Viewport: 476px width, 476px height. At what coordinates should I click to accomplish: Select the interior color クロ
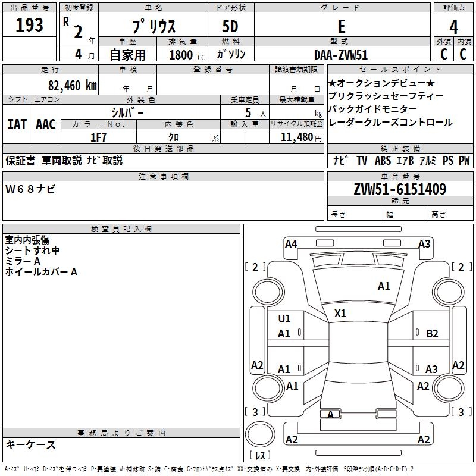174,137
